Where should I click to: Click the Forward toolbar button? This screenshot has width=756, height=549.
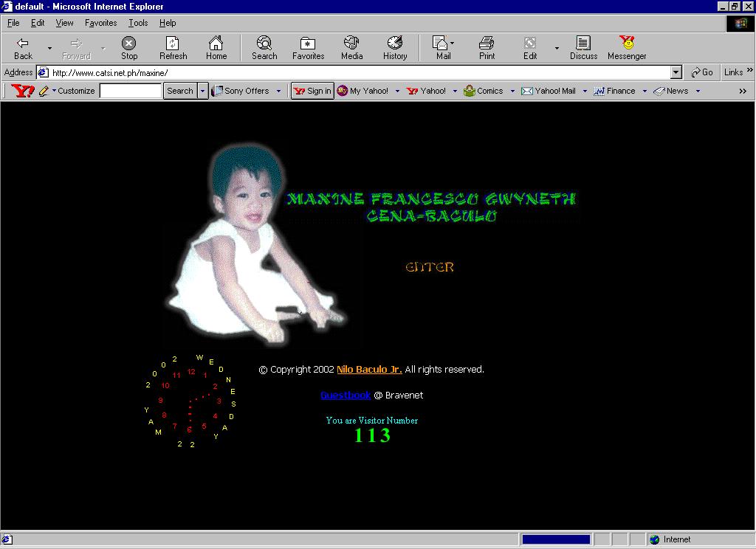(x=76, y=48)
